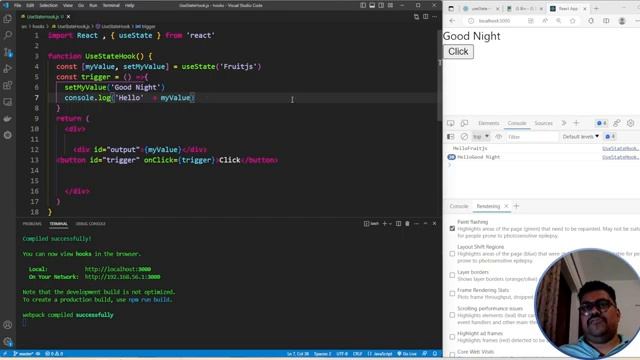Add a new terminal with the plus icon
This screenshot has height=360, width=640.
tap(384, 224)
